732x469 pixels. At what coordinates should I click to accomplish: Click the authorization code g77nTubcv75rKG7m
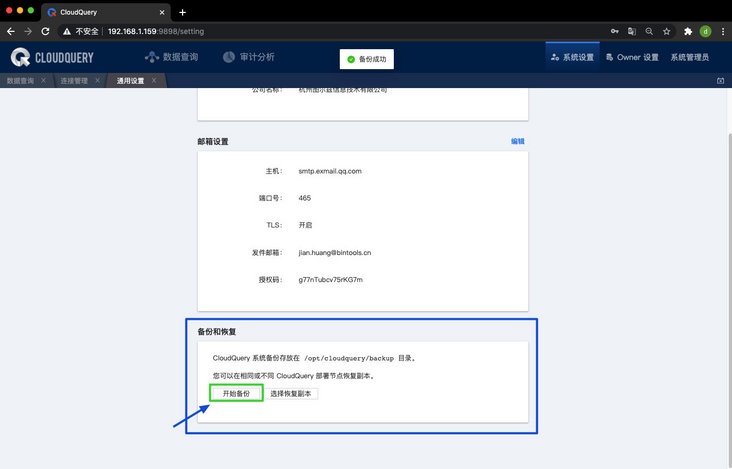(331, 280)
